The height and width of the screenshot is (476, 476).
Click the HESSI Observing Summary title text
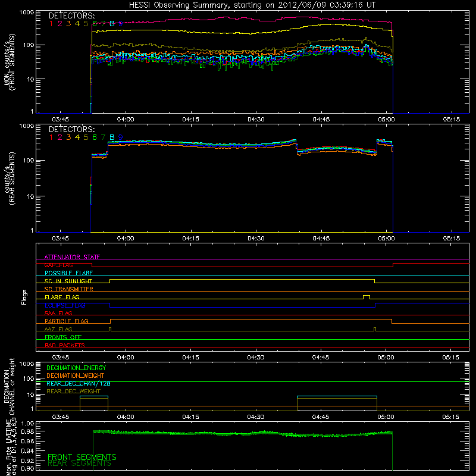252,5
